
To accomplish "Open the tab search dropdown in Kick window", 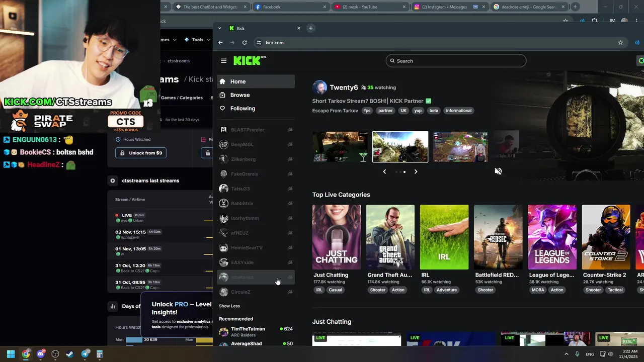I will [220, 28].
